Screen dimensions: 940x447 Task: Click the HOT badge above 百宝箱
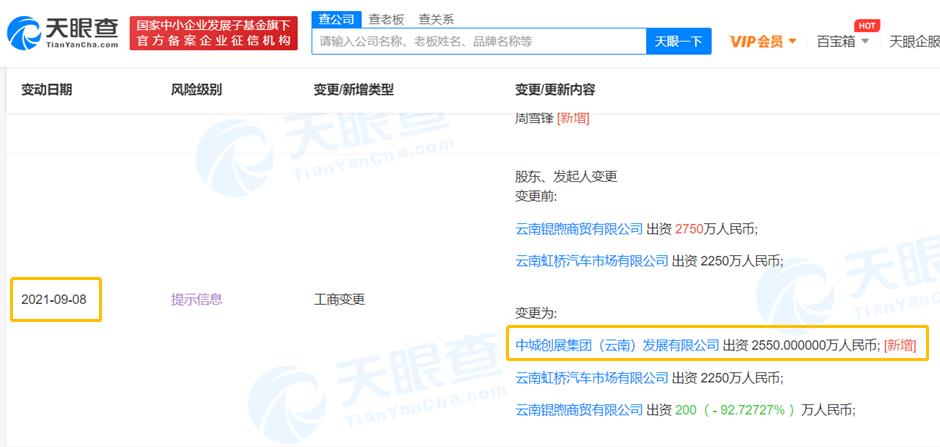click(x=866, y=25)
